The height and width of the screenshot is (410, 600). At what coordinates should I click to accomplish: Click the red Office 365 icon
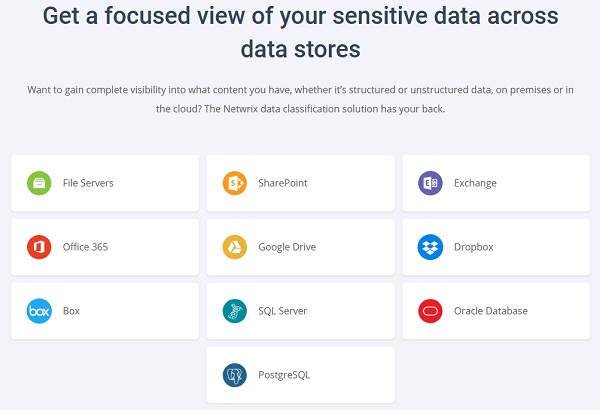tap(39, 247)
